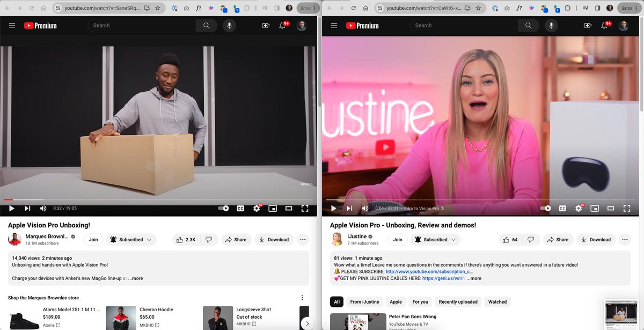Download the iJustine video
The height and width of the screenshot is (330, 644).
point(596,240)
